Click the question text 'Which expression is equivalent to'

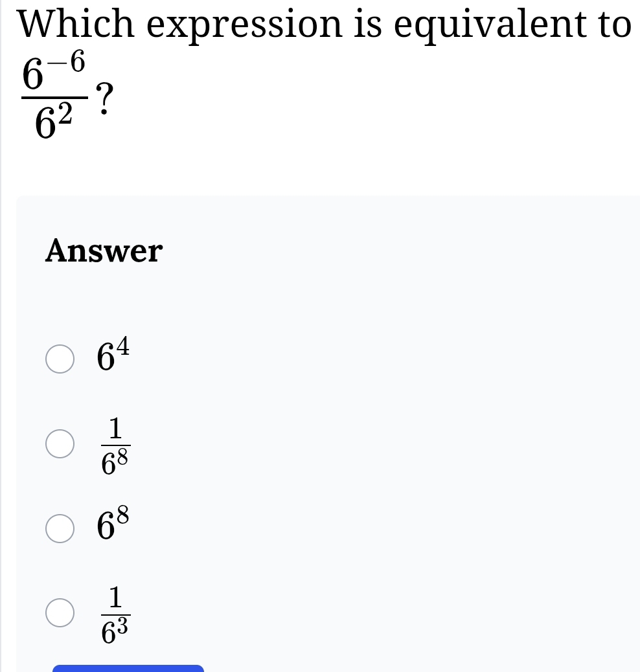[x=324, y=26]
